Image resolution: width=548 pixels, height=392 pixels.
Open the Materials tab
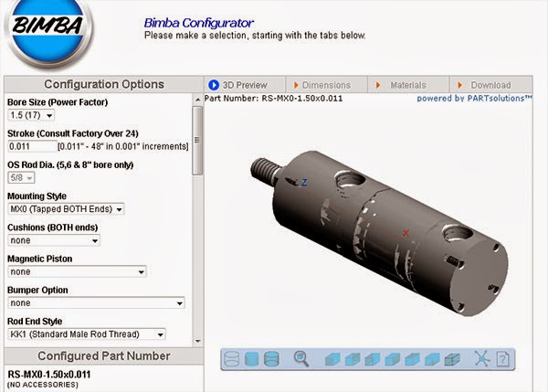[408, 85]
